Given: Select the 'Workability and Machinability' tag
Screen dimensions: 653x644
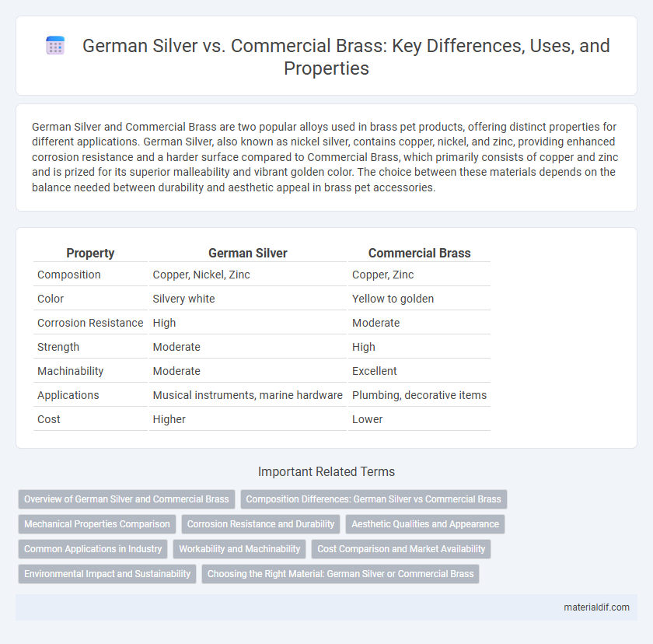Looking at the screenshot, I should pos(239,549).
